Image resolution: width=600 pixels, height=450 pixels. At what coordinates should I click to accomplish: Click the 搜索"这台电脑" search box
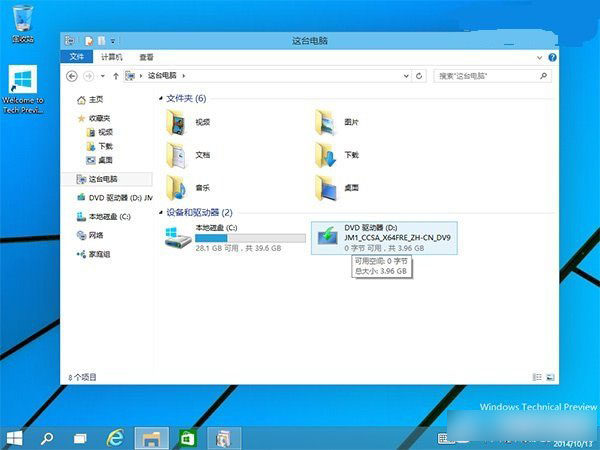(490, 75)
